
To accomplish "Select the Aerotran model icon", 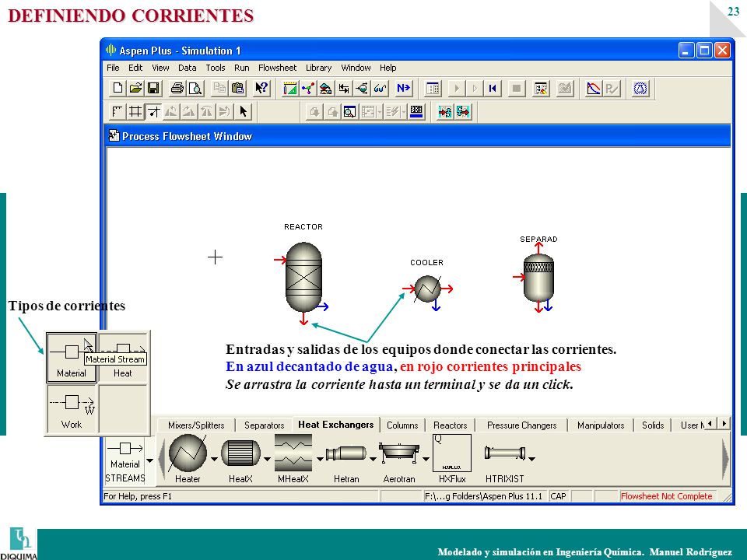I will pos(399,452).
